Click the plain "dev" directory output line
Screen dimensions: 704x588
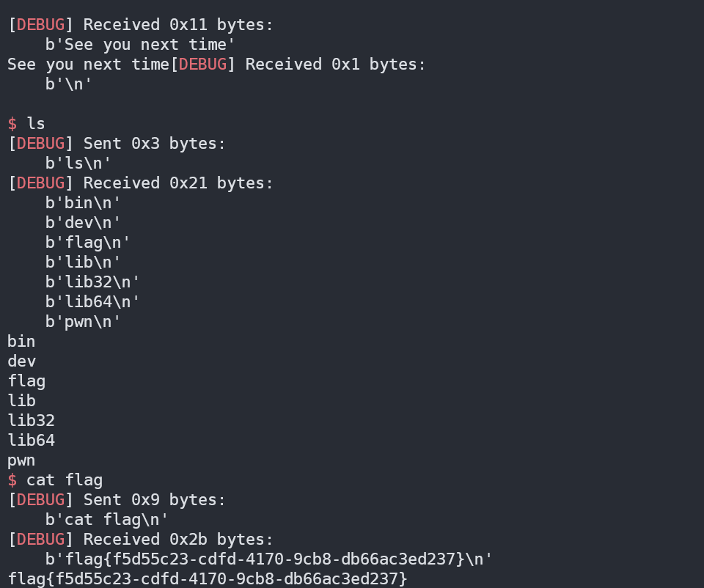click(21, 361)
